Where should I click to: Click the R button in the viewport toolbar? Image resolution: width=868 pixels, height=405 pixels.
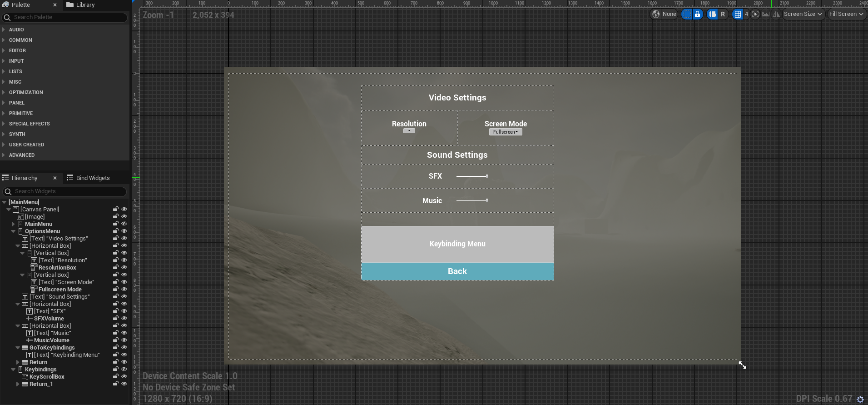coord(723,14)
